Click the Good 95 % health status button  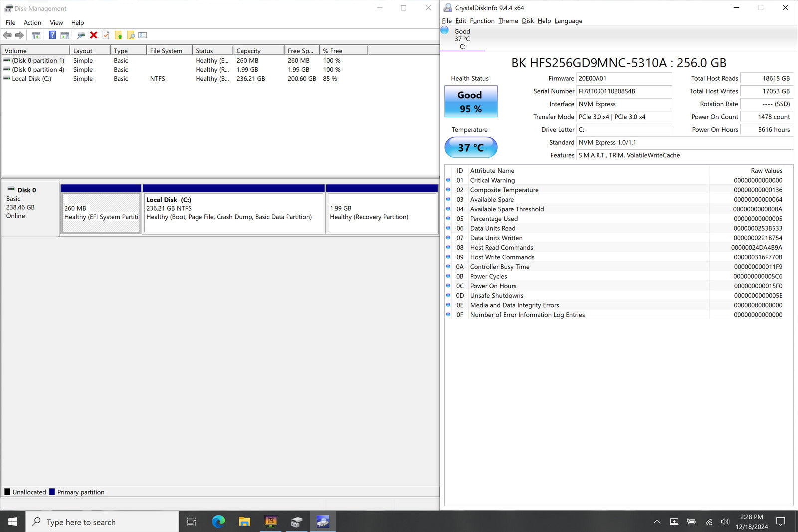tap(471, 101)
